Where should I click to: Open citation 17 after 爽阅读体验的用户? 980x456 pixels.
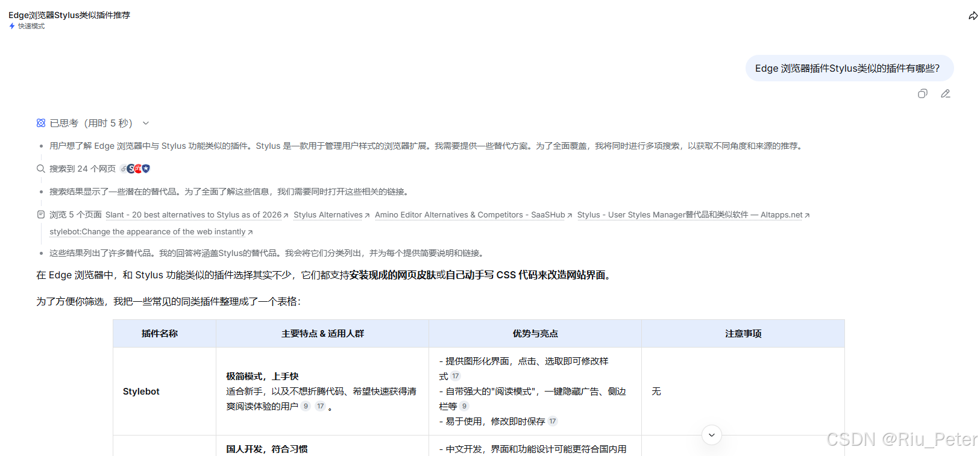[321, 406]
